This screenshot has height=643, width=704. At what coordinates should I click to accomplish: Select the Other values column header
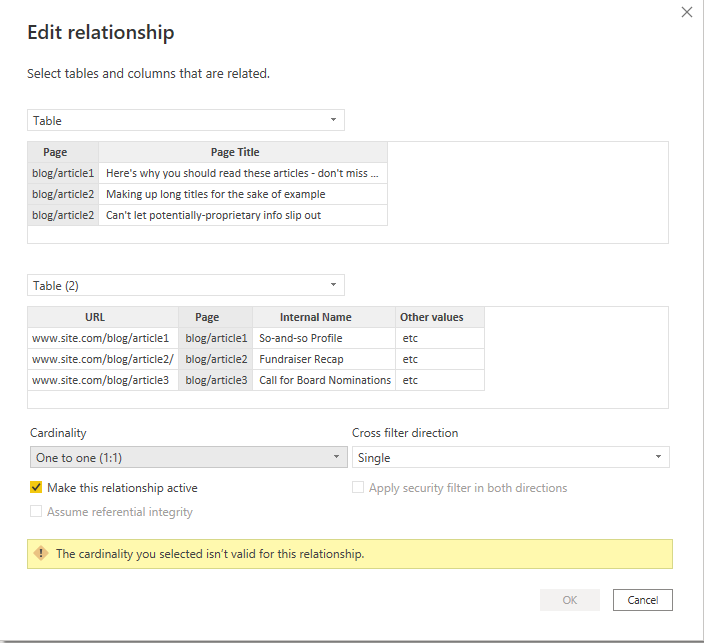coord(440,317)
